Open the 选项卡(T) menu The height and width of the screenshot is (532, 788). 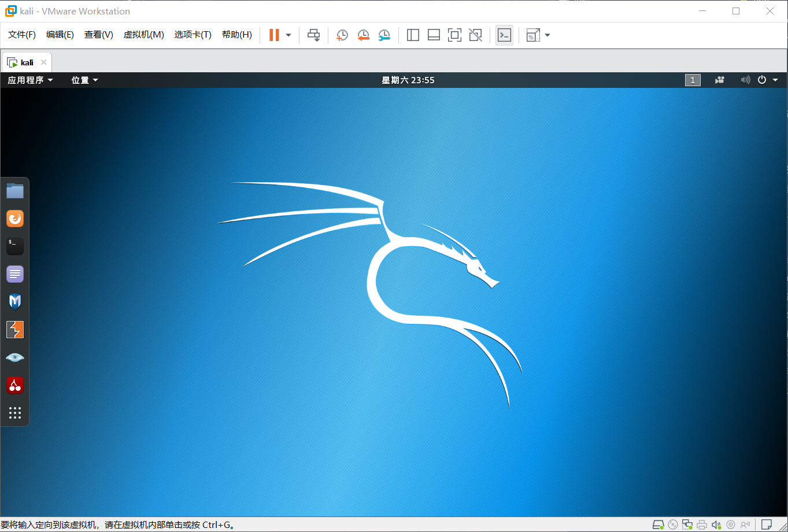pyautogui.click(x=193, y=35)
